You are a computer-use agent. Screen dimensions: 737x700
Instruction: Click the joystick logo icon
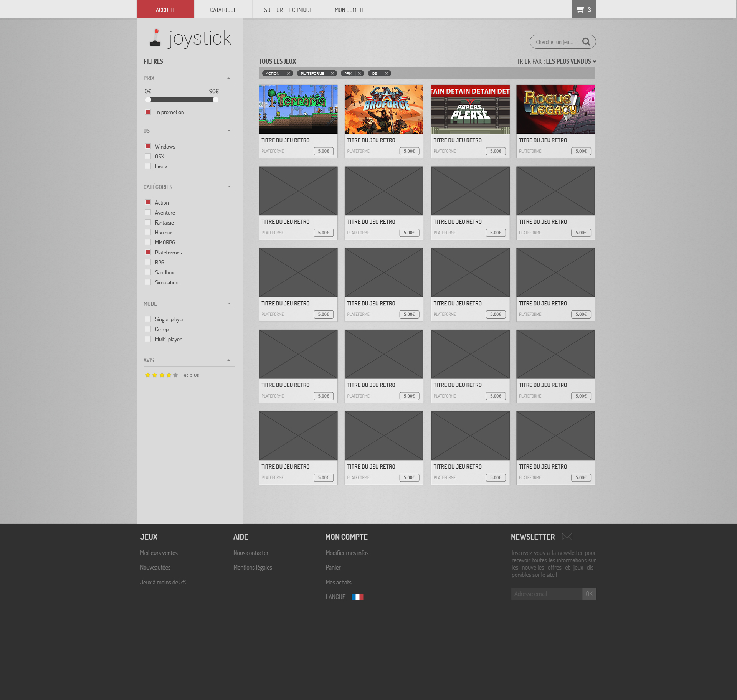pos(155,38)
